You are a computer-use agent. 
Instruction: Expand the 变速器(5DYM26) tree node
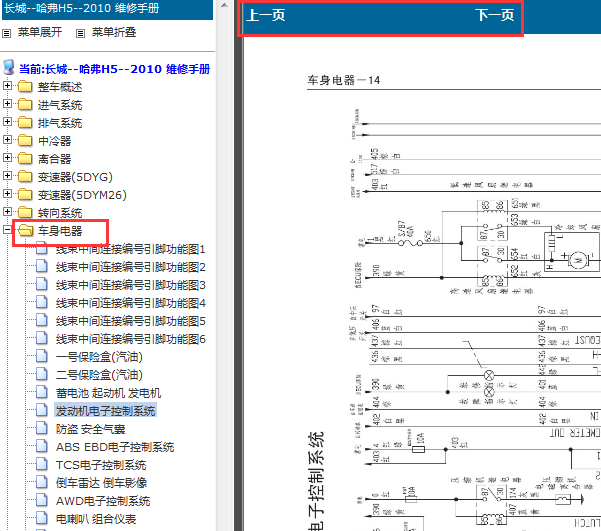click(x=7, y=194)
